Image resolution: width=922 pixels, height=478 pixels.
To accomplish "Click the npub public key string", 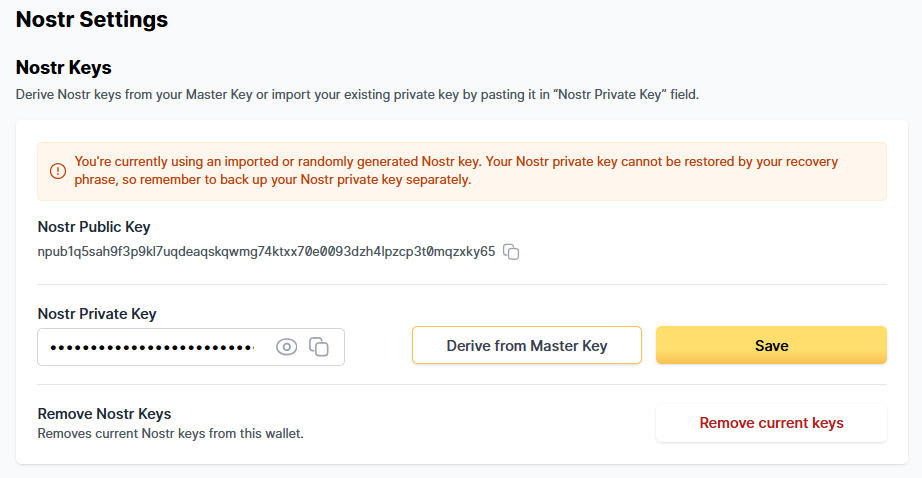I will coord(266,252).
